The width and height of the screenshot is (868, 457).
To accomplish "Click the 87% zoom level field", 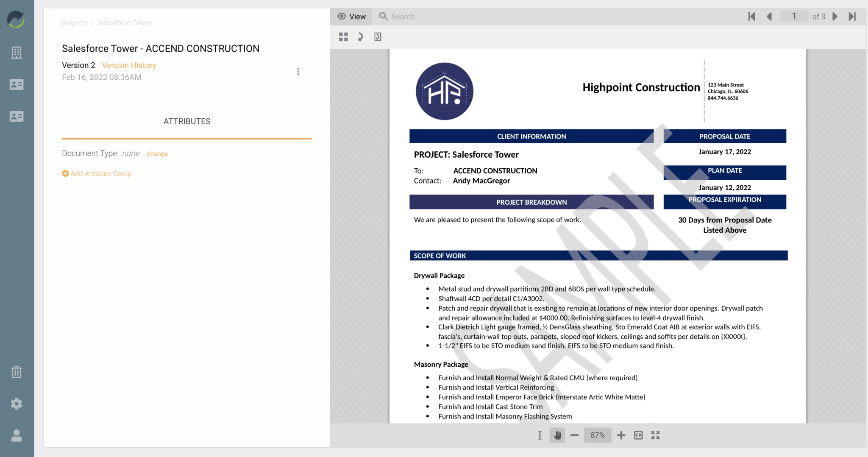I will click(598, 435).
